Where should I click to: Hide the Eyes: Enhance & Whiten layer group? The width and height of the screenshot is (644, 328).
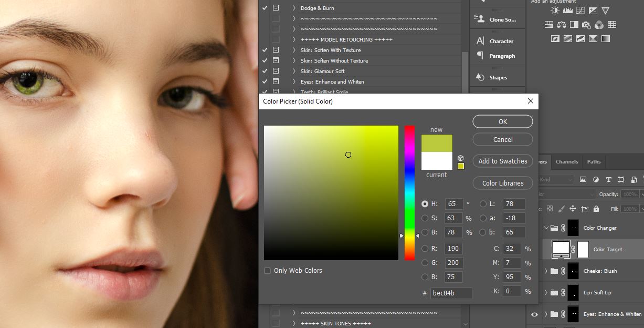click(534, 314)
